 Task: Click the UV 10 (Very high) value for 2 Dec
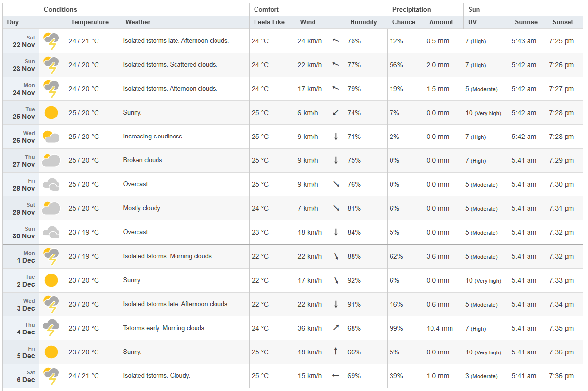[x=483, y=280]
